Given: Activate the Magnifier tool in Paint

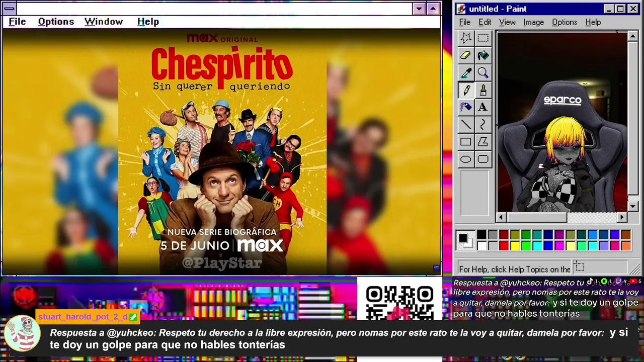Looking at the screenshot, I should (x=483, y=73).
